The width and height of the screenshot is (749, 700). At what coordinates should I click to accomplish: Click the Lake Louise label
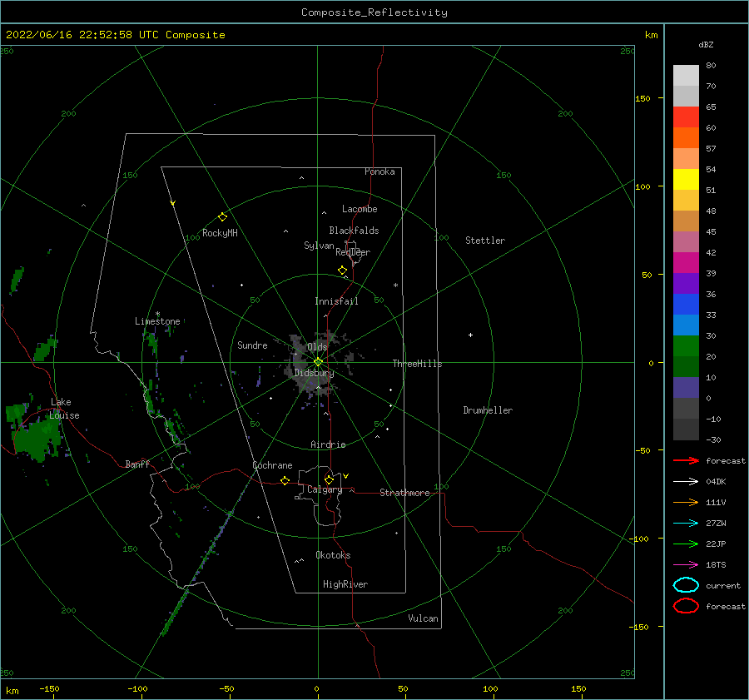coord(64,409)
